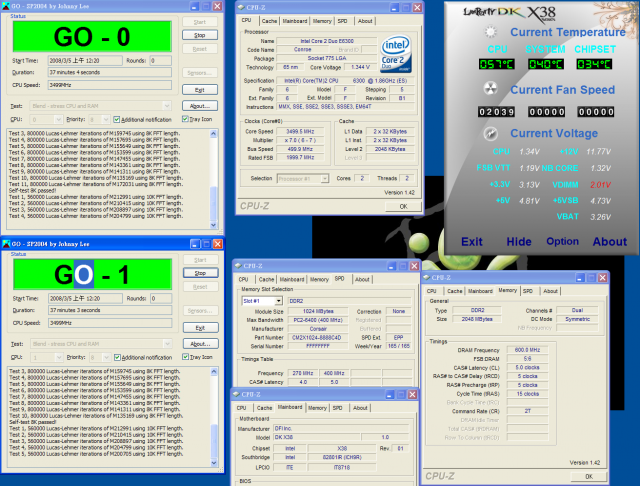Click the 82801IR (ICH9R) southbridge value
Image resolution: width=640 pixels, height=486 pixels.
(342, 457)
